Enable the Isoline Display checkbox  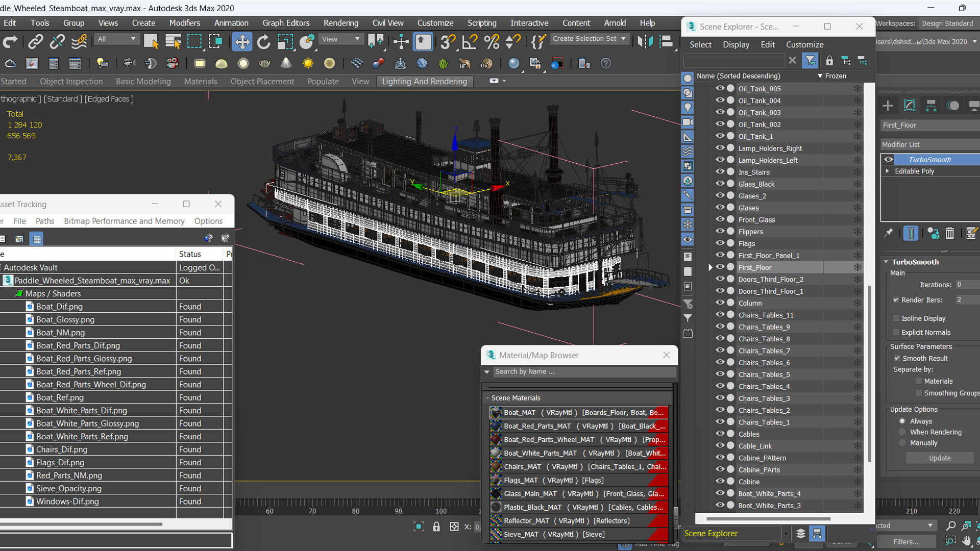point(896,318)
